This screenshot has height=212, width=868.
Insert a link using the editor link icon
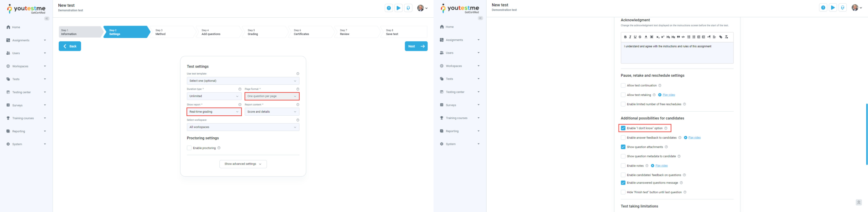coord(721,37)
